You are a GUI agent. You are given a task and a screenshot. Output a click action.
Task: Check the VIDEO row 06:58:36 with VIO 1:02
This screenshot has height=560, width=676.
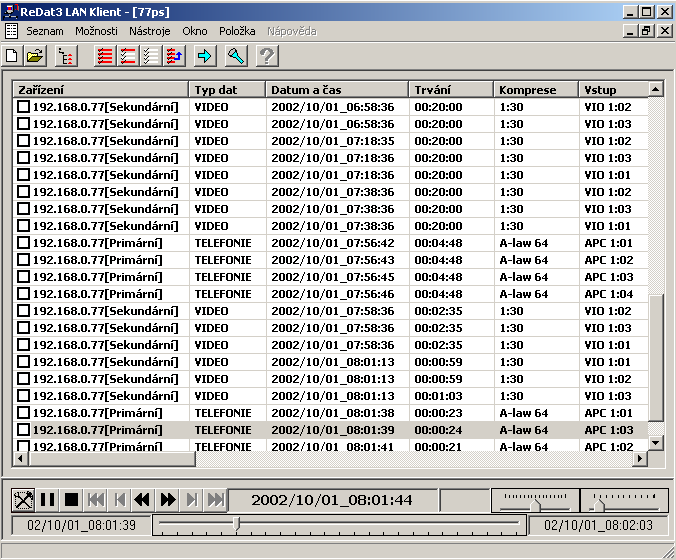[x=23, y=106]
